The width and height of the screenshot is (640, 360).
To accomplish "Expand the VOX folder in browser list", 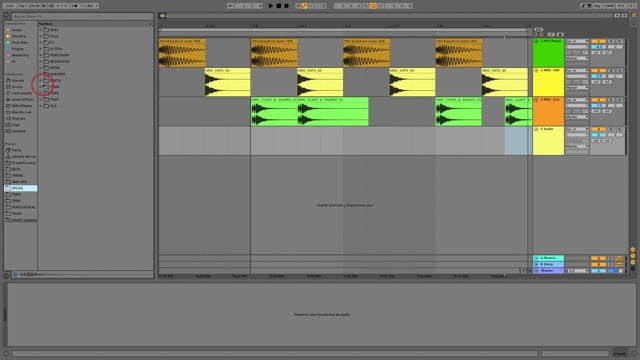I will [x=40, y=106].
